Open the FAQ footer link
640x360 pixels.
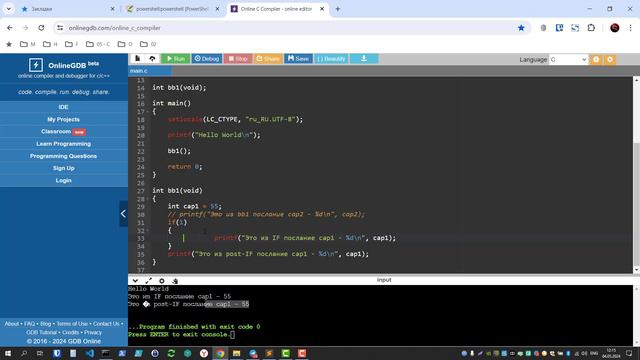[x=29, y=324]
